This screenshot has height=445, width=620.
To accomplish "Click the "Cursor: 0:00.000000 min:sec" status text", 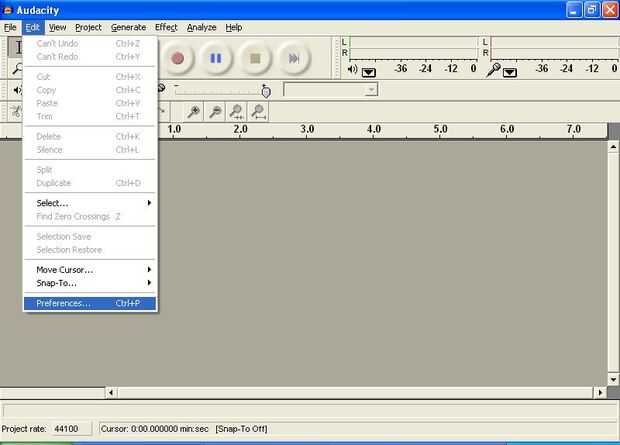I will (x=155, y=429).
